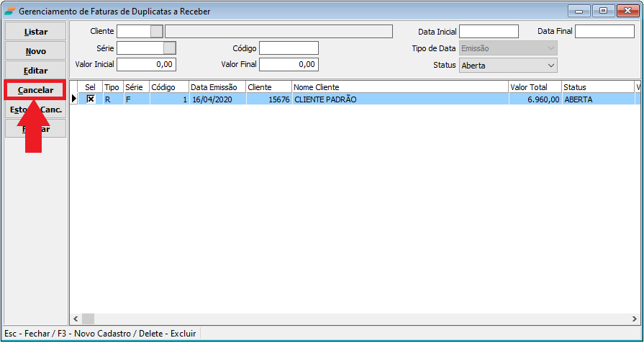Sort by the Data Emissão column header
The width and height of the screenshot is (644, 343).
tap(217, 87)
